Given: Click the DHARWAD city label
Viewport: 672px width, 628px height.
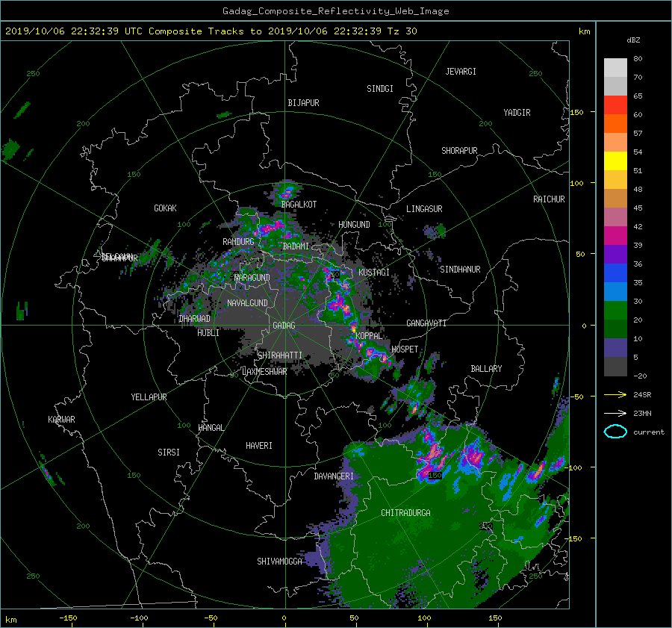Looking at the screenshot, I should coord(195,319).
